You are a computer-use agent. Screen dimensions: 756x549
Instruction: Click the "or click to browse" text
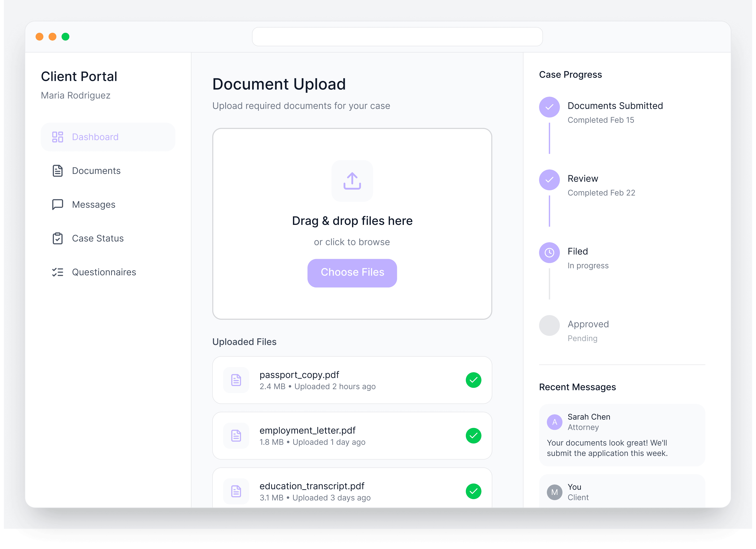tap(352, 242)
